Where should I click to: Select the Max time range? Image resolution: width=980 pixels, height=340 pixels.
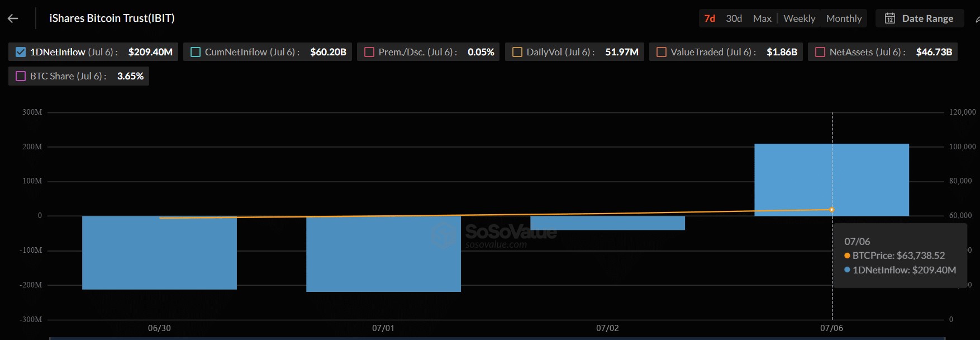pyautogui.click(x=762, y=18)
